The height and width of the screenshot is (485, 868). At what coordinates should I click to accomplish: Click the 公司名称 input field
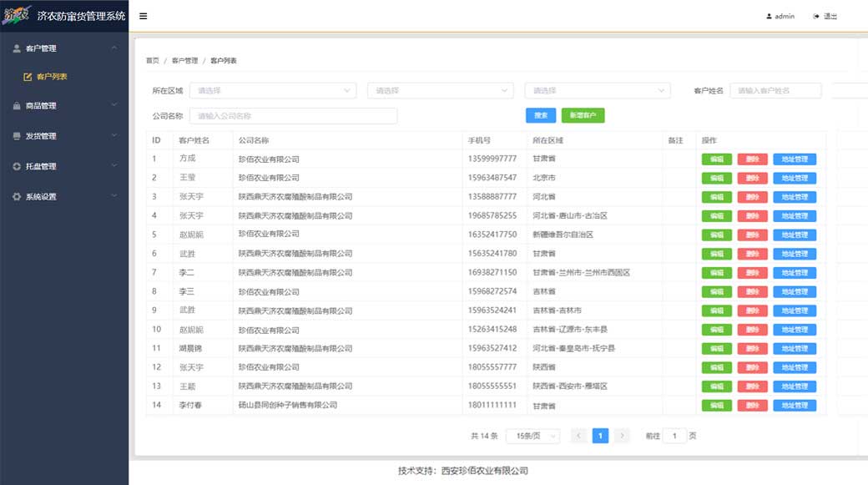tap(293, 116)
